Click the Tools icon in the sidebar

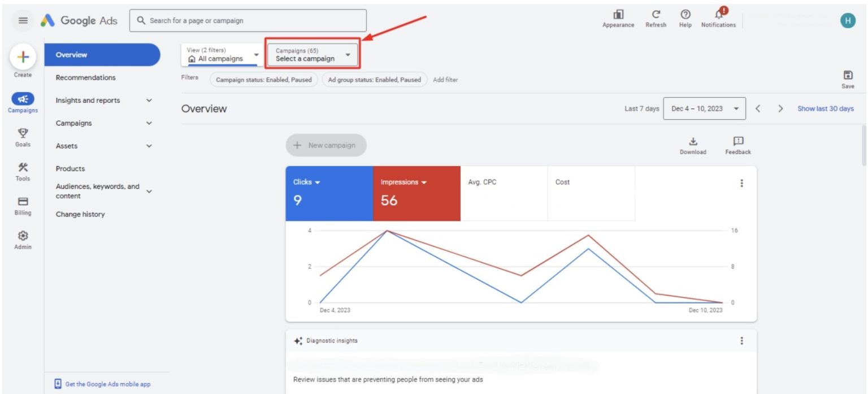point(23,168)
